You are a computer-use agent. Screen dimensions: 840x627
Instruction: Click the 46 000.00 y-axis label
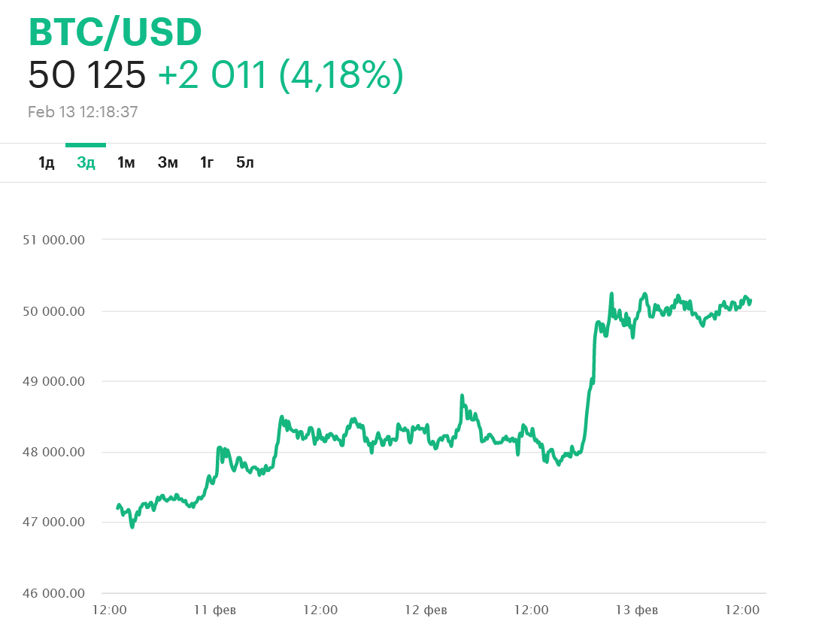(x=53, y=593)
